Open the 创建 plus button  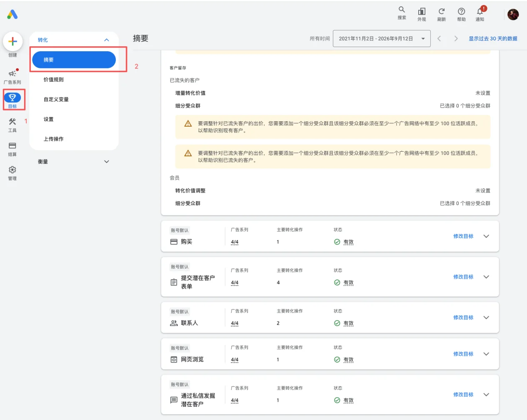[12, 41]
